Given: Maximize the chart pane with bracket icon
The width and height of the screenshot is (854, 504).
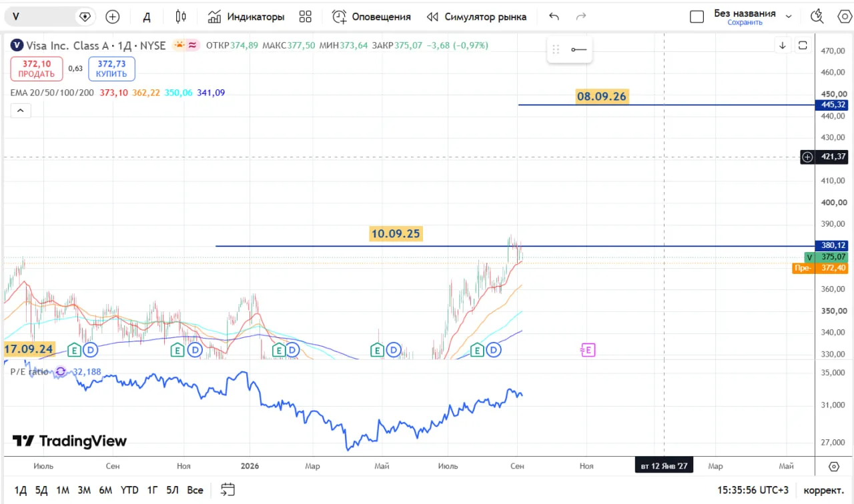Looking at the screenshot, I should tap(803, 45).
